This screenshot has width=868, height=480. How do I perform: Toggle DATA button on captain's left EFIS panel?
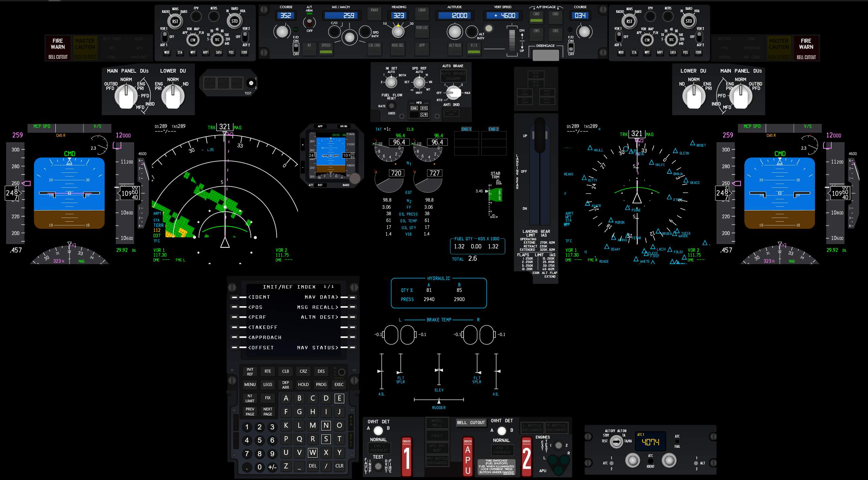pyautogui.click(x=218, y=52)
